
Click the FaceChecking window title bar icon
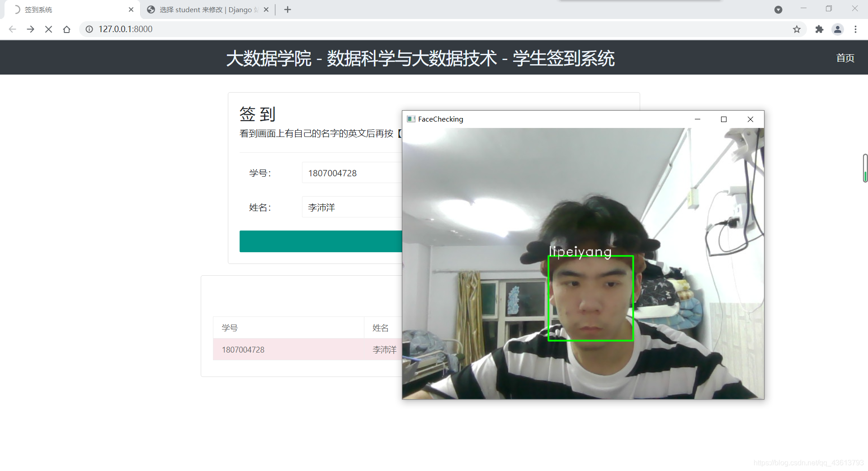pyautogui.click(x=411, y=119)
